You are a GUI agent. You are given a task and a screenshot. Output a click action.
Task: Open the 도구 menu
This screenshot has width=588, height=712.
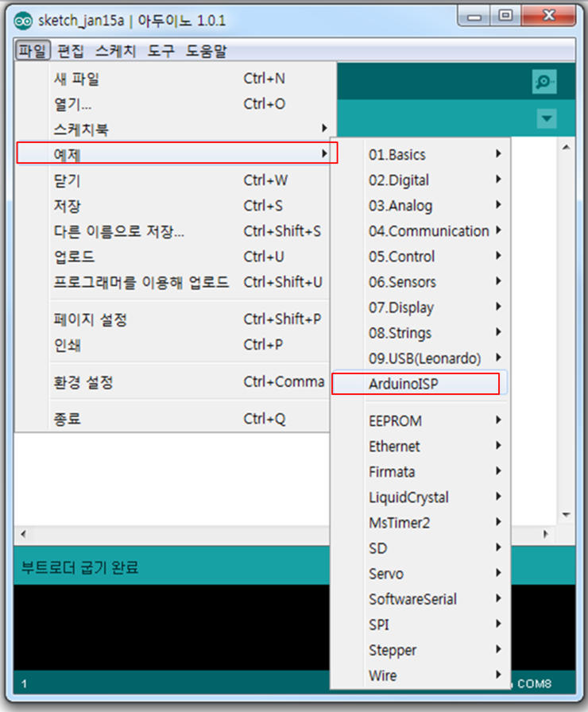click(161, 51)
